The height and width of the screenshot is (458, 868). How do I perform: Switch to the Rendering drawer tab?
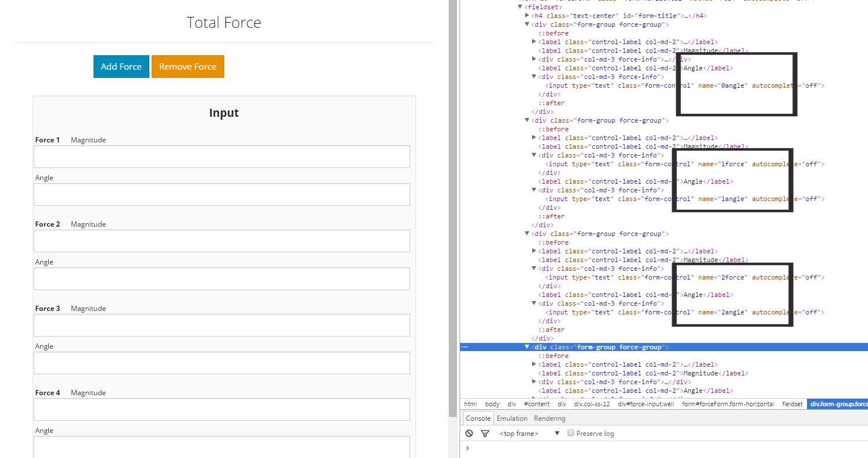[550, 418]
